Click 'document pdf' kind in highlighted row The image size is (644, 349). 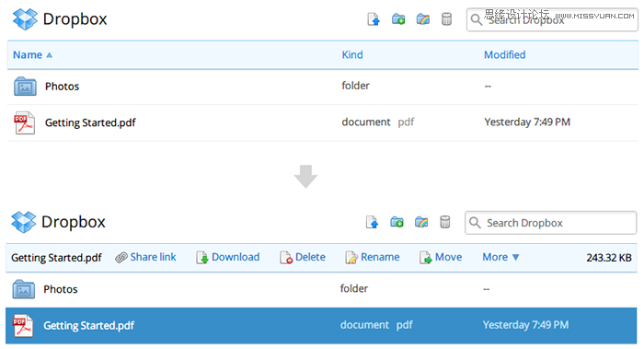click(376, 325)
